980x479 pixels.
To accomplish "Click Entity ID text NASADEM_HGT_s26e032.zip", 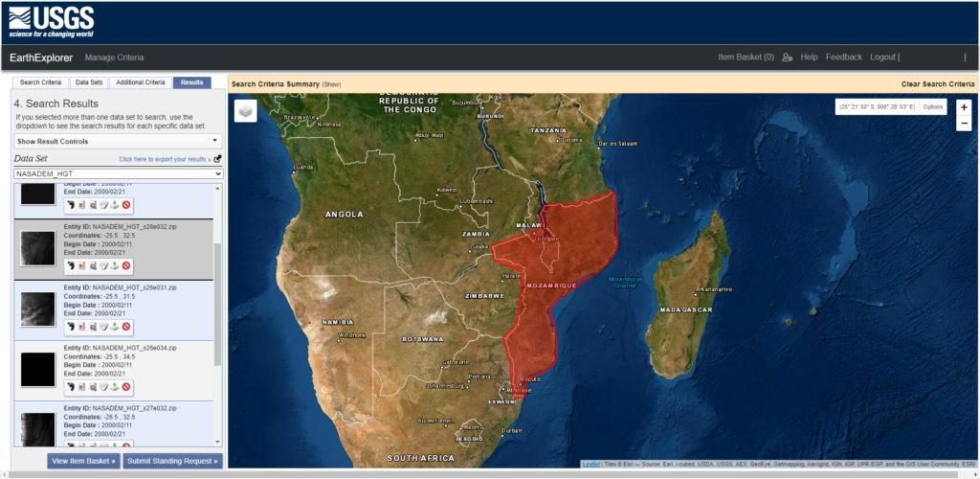I will (x=134, y=226).
